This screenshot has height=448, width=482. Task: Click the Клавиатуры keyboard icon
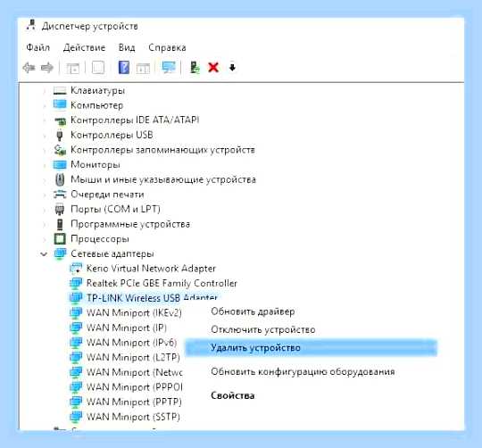tap(60, 90)
